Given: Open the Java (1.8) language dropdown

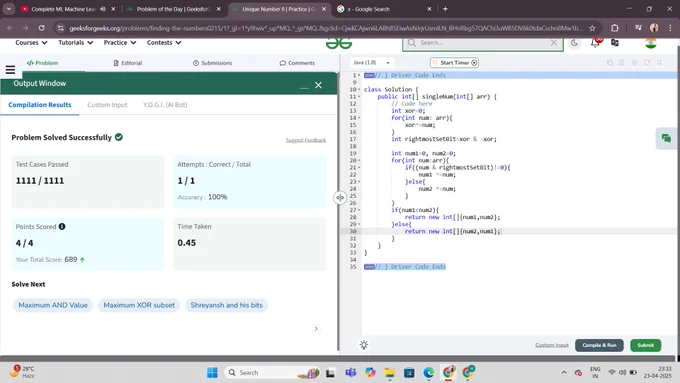Looking at the screenshot, I should click(x=371, y=62).
